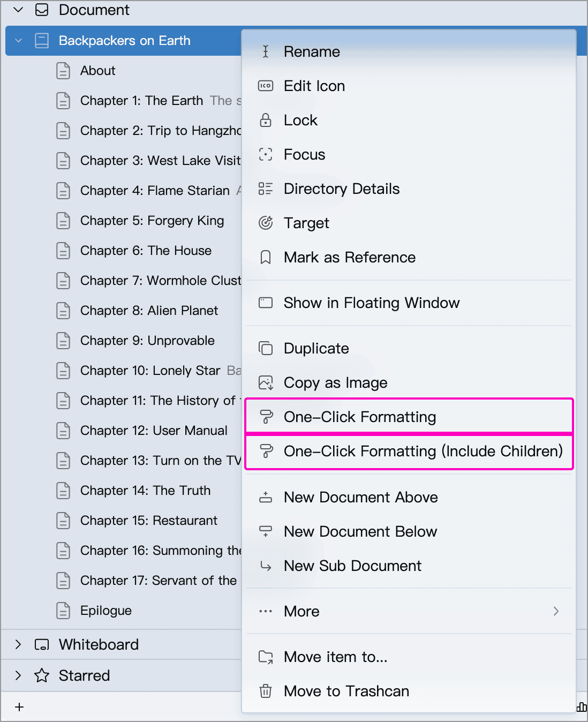Select Copy as Image
Viewport: 588px width, 722px height.
[409, 382]
